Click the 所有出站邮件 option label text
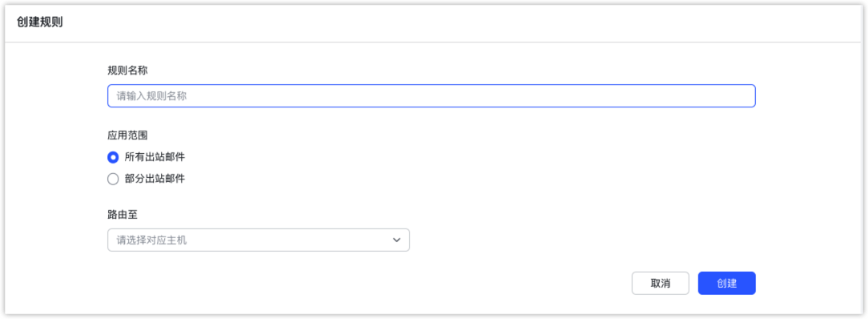This screenshot has height=319, width=868. click(155, 157)
